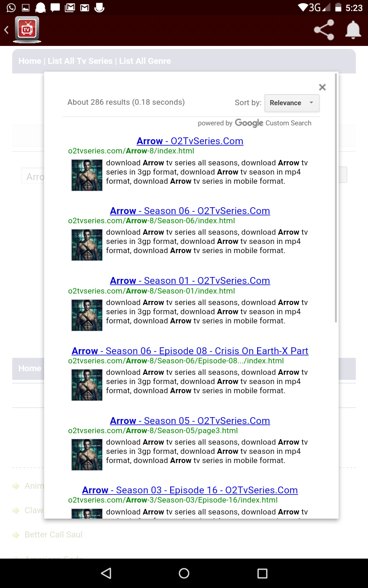
Task: Open Arrow Season 03 Episode 16 result
Action: point(190,490)
